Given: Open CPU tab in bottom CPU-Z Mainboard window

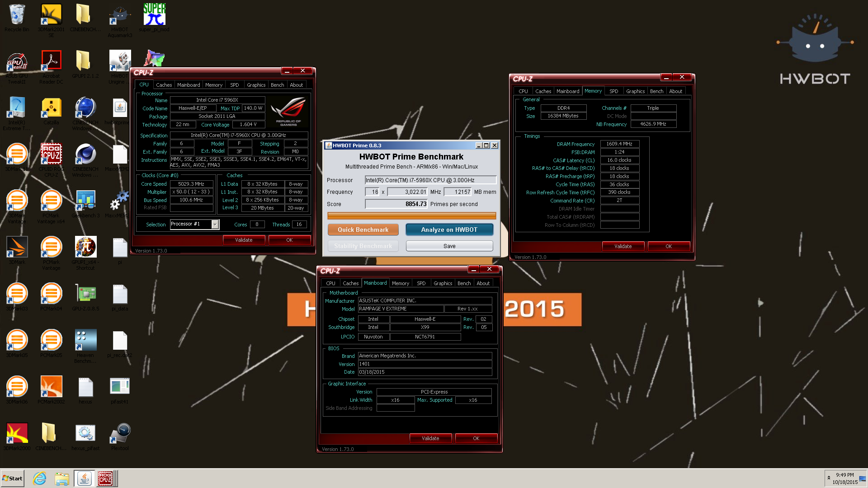Looking at the screenshot, I should click(x=330, y=283).
